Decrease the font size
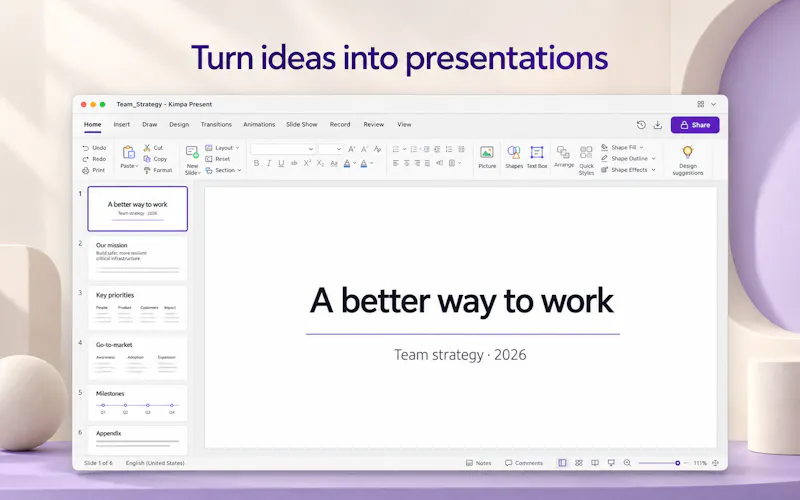800x500 pixels. 364,149
